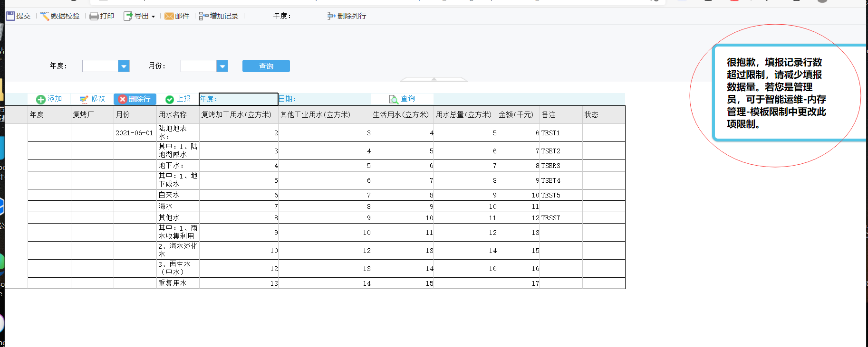Click the 很抱歉 limit-exceeded warning message
Screen dimensions: 868x347
(x=776, y=93)
